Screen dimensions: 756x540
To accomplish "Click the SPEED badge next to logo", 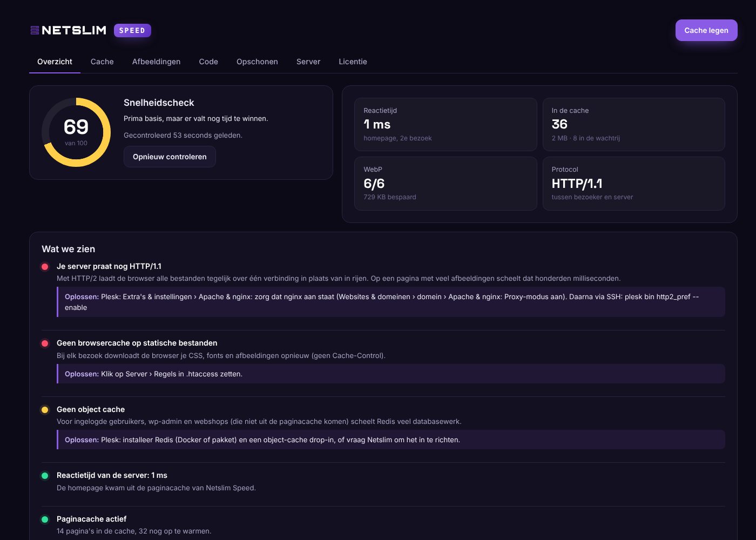I will coord(132,30).
